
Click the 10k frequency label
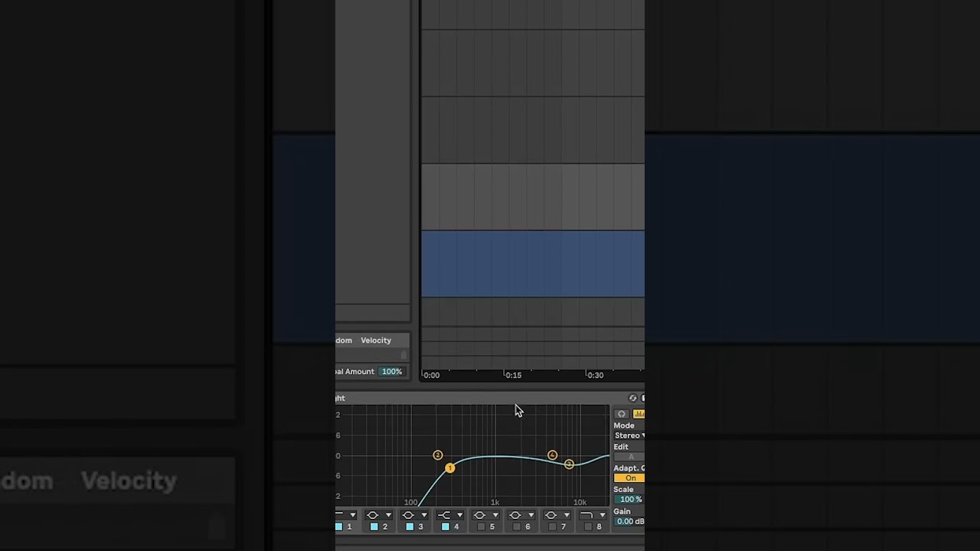tap(580, 503)
